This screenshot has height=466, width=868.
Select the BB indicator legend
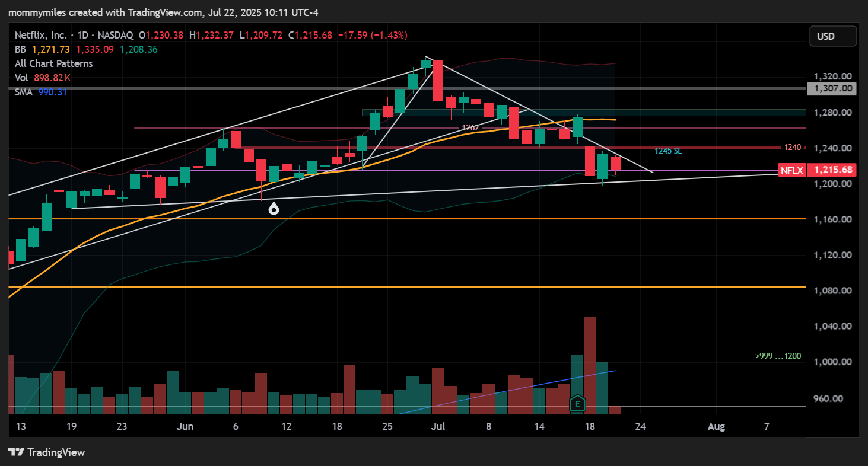pyautogui.click(x=20, y=49)
